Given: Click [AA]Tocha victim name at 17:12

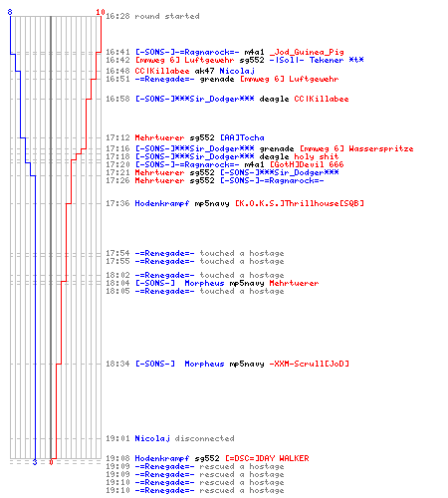Looking at the screenshot, I should 242,137.
